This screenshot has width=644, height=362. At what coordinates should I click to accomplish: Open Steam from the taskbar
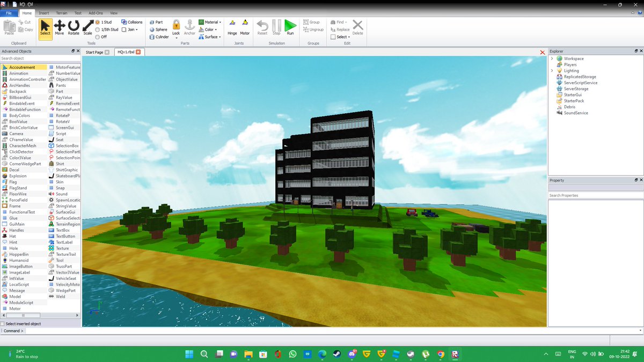[337, 354]
